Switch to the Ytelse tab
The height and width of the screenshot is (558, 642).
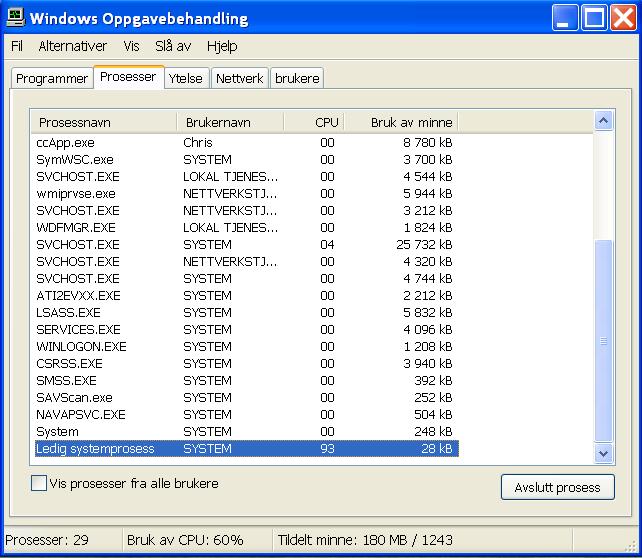pyautogui.click(x=186, y=78)
